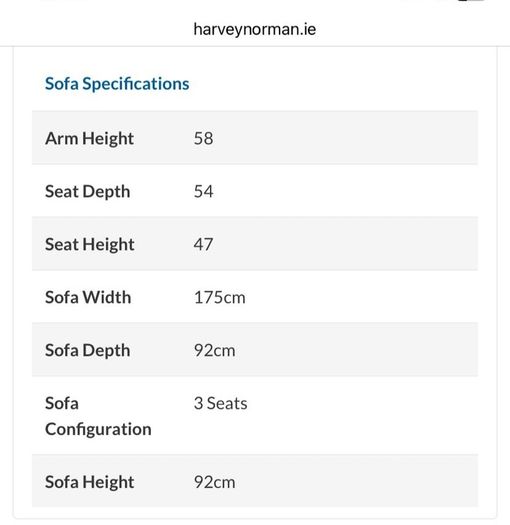The height and width of the screenshot is (525, 510).
Task: Click the 92cm Sofa Depth value
Action: [x=214, y=350]
